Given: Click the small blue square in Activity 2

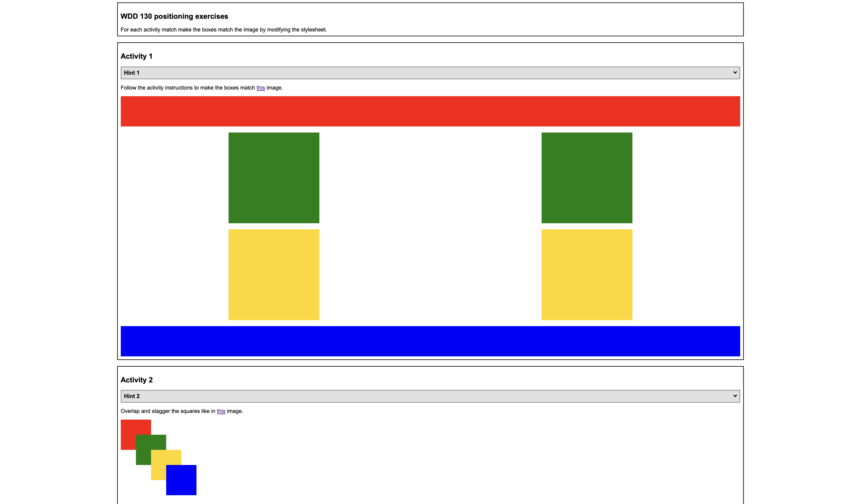Looking at the screenshot, I should (181, 480).
